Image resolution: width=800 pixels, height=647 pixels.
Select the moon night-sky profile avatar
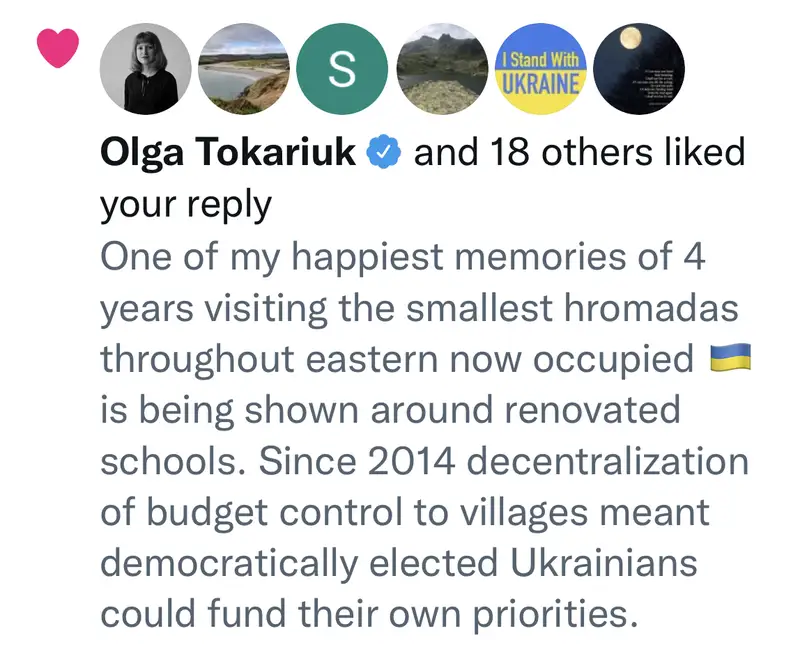639,69
